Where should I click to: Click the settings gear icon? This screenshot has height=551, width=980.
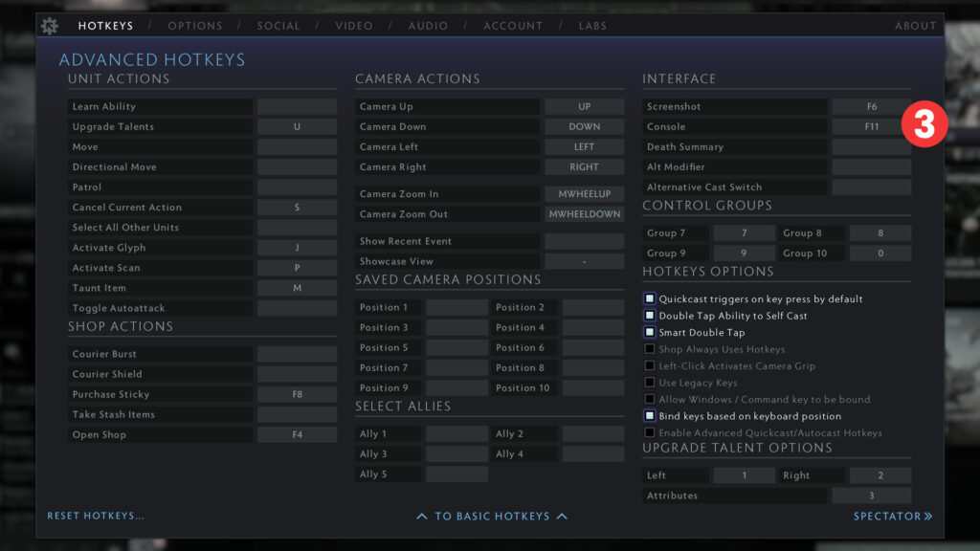click(49, 26)
